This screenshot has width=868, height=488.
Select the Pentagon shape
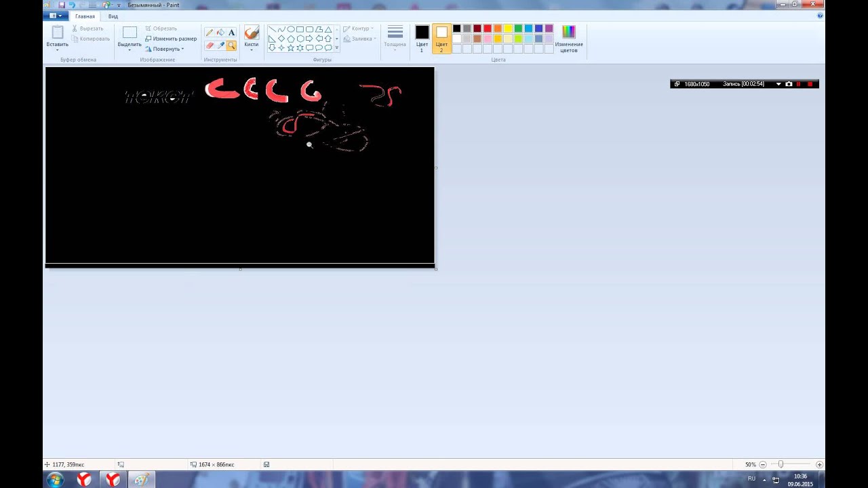tap(291, 39)
